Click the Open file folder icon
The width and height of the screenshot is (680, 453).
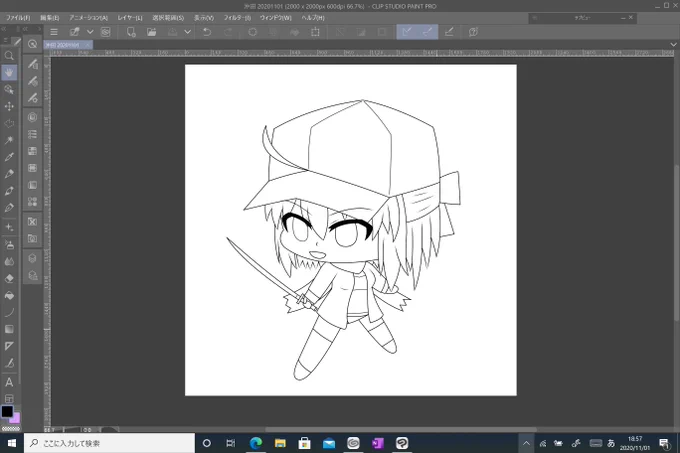(x=151, y=32)
